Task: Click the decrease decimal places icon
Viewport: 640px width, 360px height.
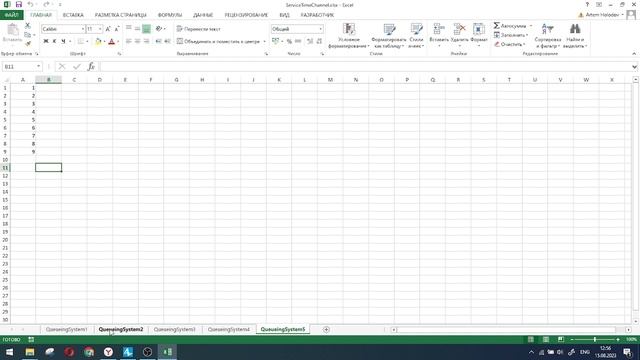Action: [319, 41]
